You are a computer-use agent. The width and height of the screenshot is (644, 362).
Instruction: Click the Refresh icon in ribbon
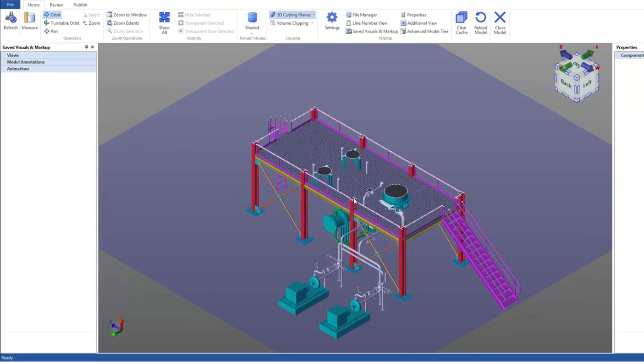point(11,22)
